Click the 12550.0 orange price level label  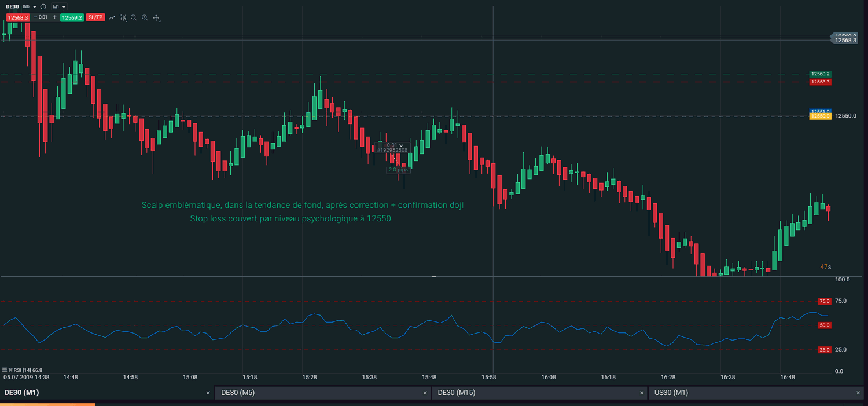[x=820, y=116]
